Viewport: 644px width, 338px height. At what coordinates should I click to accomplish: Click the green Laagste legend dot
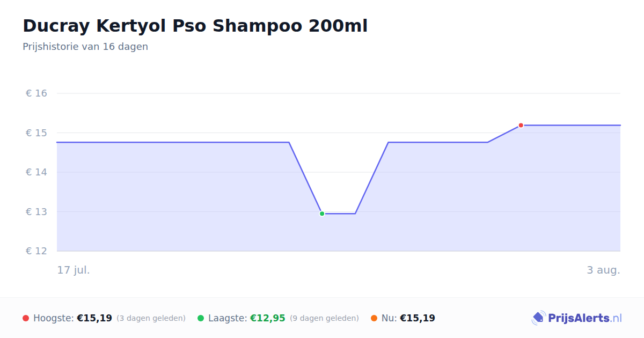pos(201,318)
